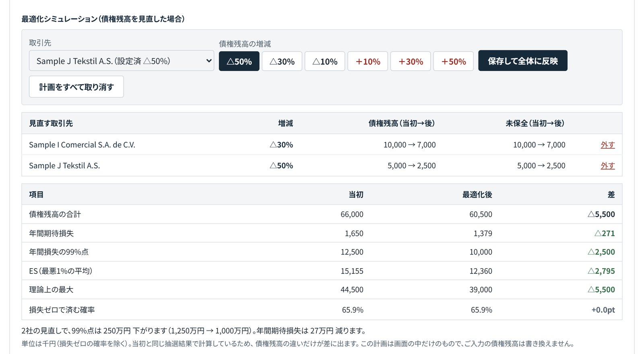Screen dimensions: 644x354
Task: Click Sample J Tekstil A.S. row name
Action: [x=64, y=166]
